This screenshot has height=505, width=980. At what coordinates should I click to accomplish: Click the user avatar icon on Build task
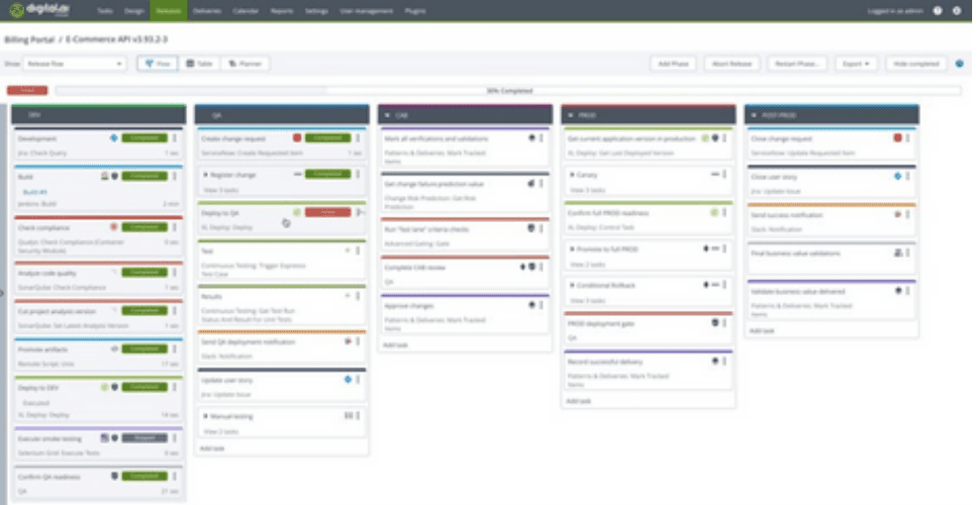click(x=105, y=176)
